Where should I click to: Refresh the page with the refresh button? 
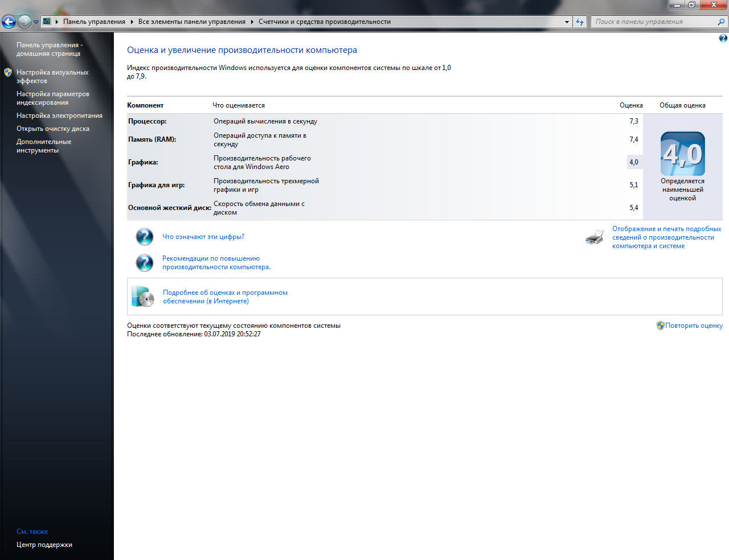pos(580,22)
